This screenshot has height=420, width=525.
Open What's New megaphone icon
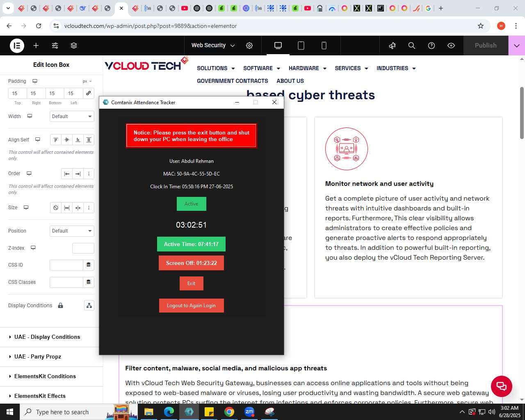click(x=392, y=46)
